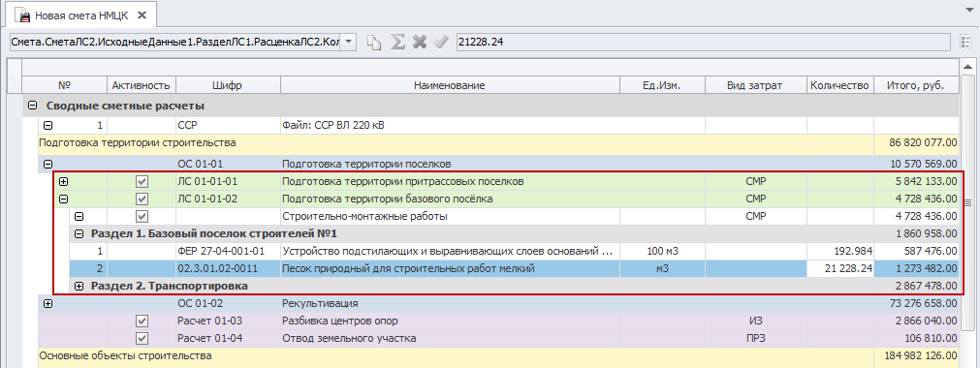
Task: Collapse the ОС 01-01 node
Action: click(x=48, y=165)
